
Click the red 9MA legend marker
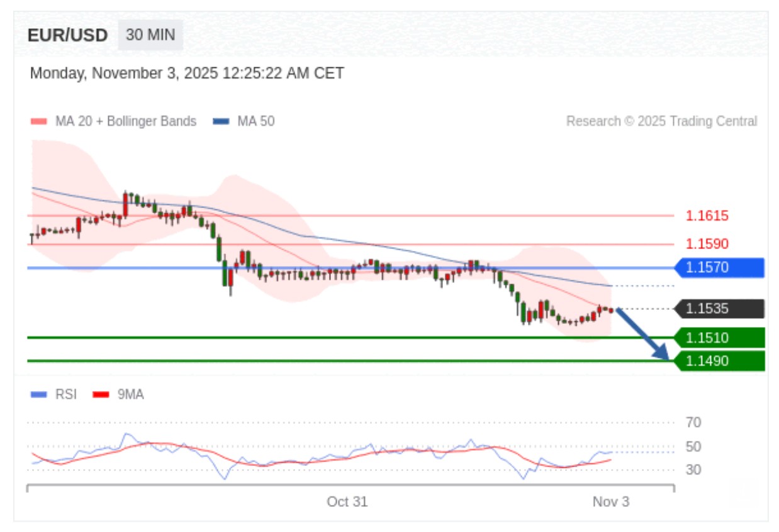pos(101,395)
